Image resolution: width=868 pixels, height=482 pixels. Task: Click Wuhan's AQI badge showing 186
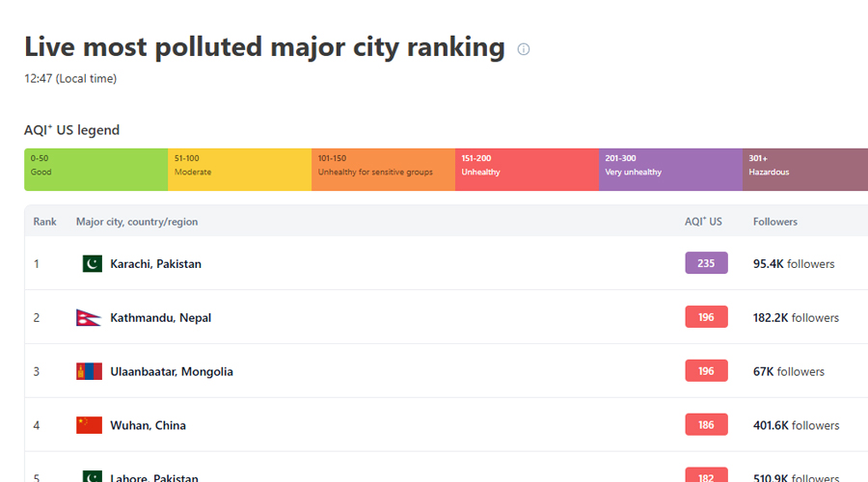pyautogui.click(x=706, y=425)
